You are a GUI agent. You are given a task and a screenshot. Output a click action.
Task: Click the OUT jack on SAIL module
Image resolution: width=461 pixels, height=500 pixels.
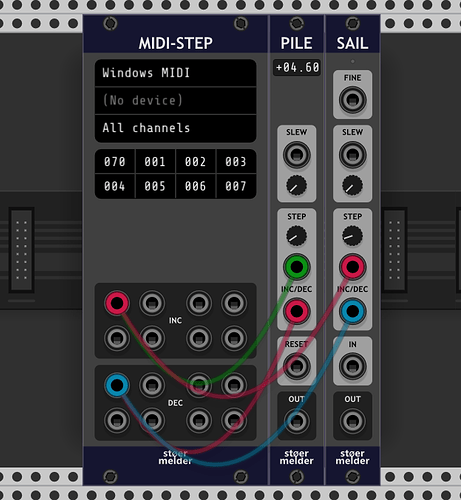pyautogui.click(x=352, y=421)
